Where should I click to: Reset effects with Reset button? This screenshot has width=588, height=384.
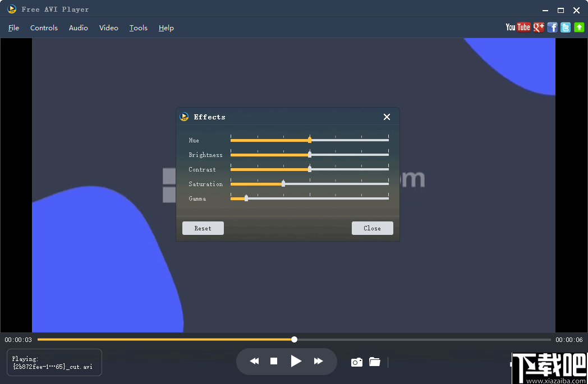tap(203, 228)
